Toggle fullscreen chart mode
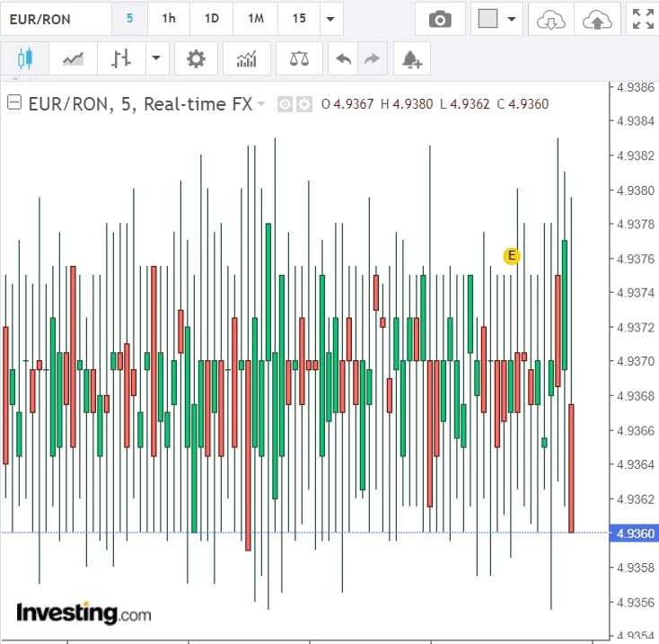 point(642,19)
